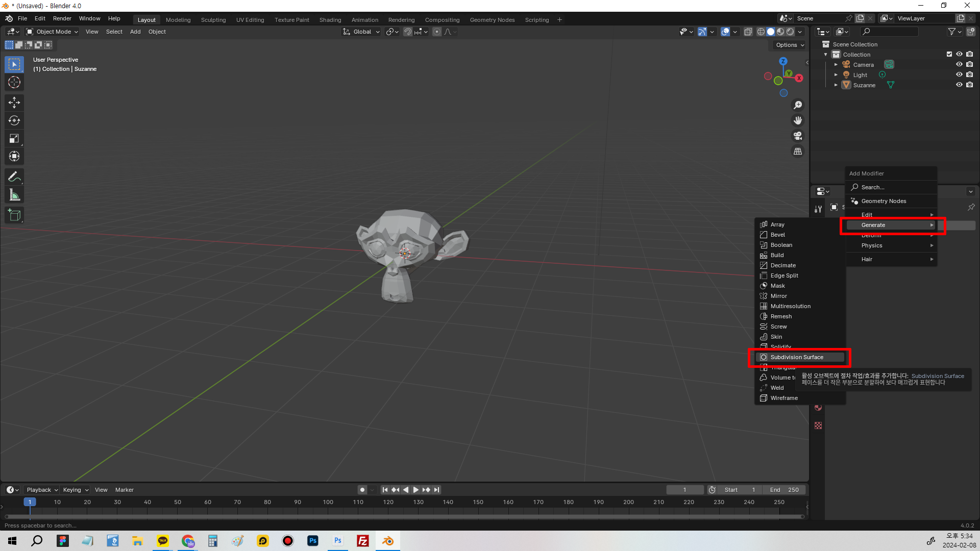The height and width of the screenshot is (551, 980).
Task: Select the Select Box tool
Action: pos(14,65)
